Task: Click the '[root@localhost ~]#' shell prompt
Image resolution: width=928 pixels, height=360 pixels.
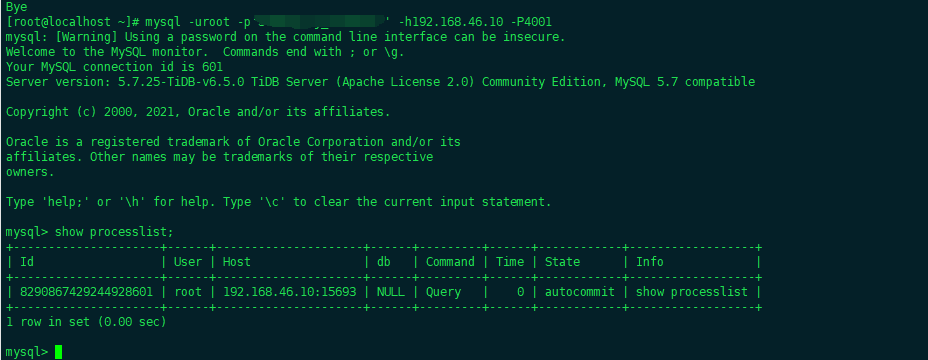Action: (72, 22)
